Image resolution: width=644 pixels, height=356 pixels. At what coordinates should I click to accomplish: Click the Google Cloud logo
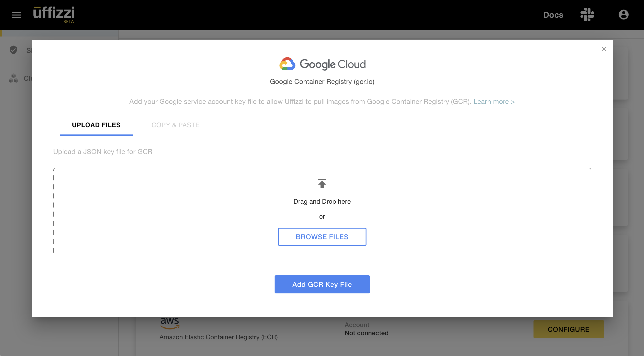(x=322, y=64)
